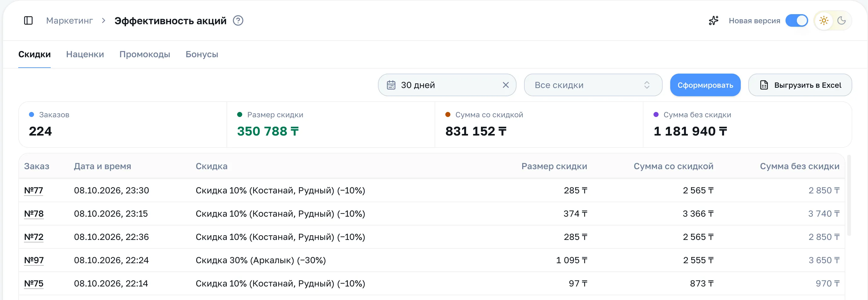
Task: Click the Скидка column header
Action: pyautogui.click(x=211, y=166)
